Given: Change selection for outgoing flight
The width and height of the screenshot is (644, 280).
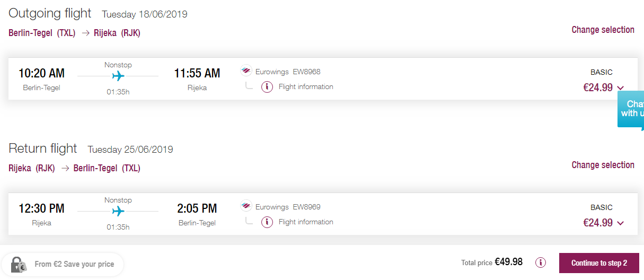Looking at the screenshot, I should coord(603,30).
